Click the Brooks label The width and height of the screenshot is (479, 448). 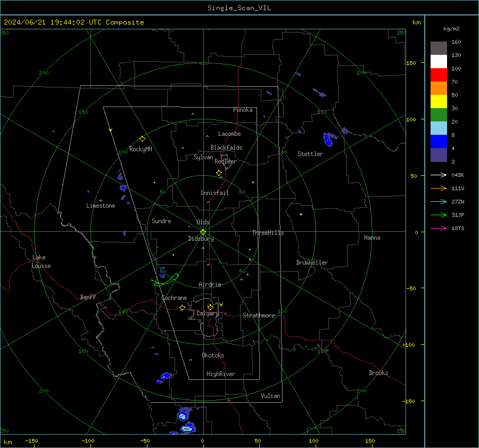click(378, 373)
